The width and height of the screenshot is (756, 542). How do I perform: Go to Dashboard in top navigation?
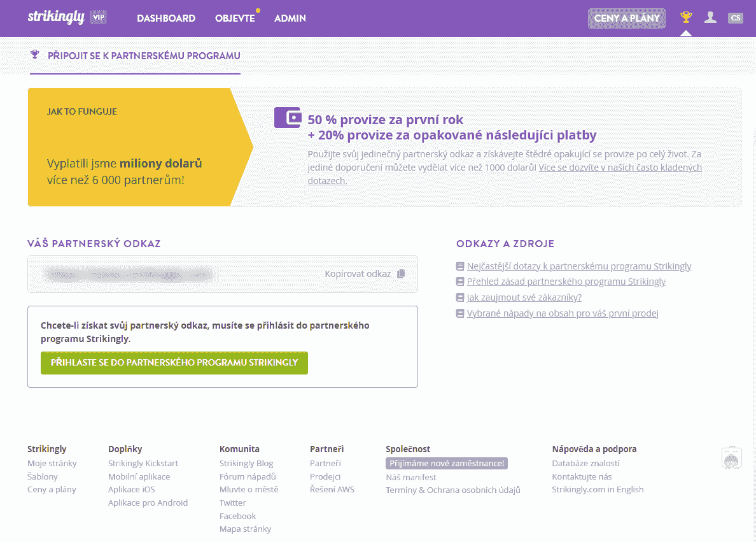click(166, 18)
